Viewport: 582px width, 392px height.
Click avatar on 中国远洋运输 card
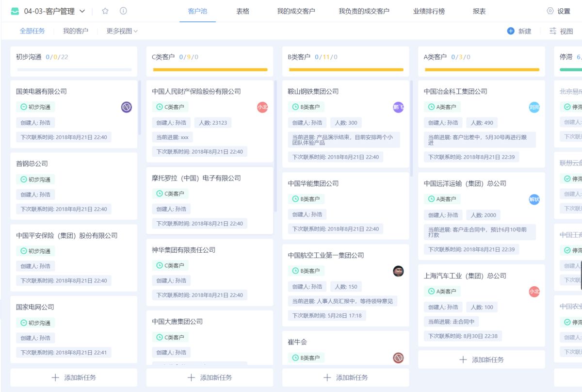[x=534, y=199]
